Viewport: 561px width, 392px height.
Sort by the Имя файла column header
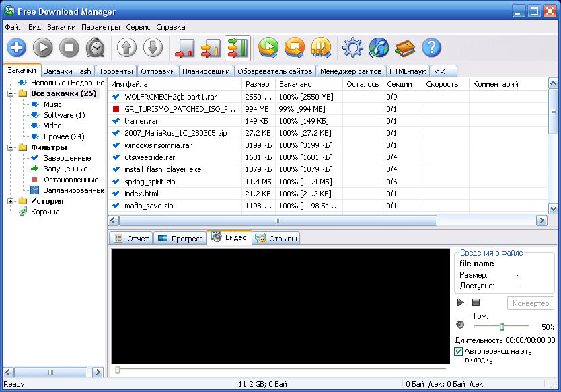tap(175, 84)
